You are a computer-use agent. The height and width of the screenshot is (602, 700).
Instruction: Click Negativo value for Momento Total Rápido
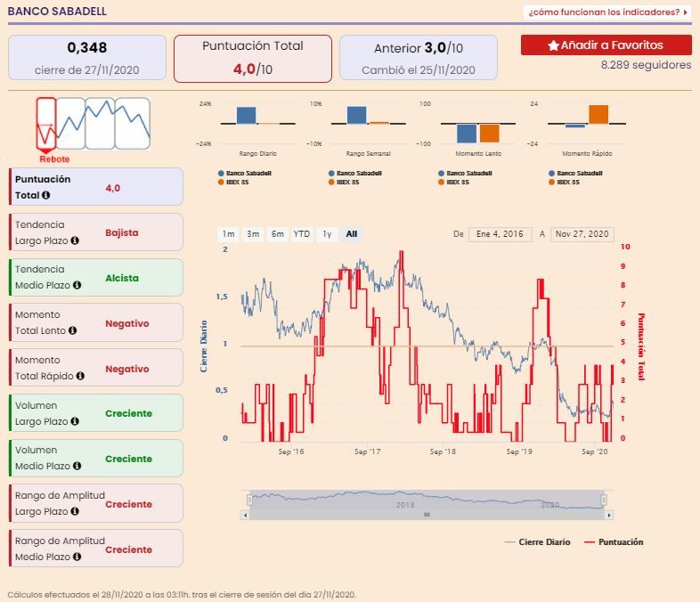coord(127,369)
